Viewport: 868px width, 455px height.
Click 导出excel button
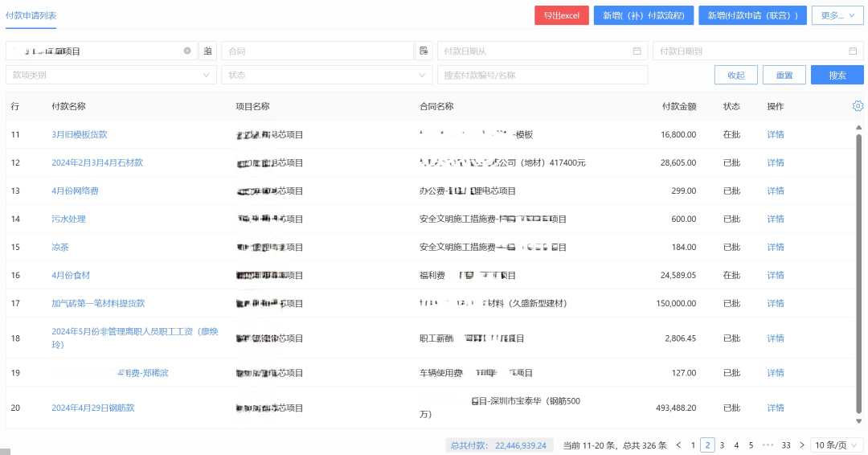(x=561, y=15)
